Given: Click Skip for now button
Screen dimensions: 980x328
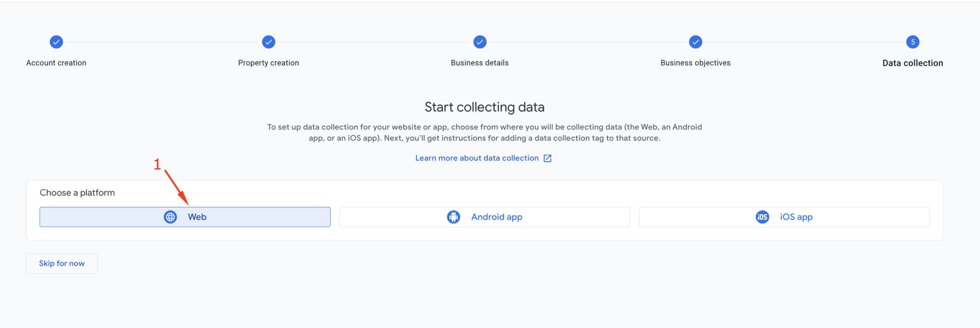Looking at the screenshot, I should [x=62, y=263].
